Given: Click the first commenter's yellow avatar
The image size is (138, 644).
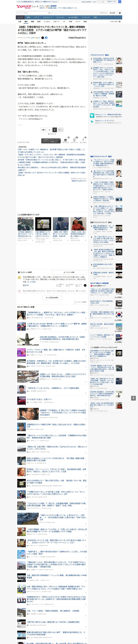Looking at the screenshot, I should coord(19,277).
